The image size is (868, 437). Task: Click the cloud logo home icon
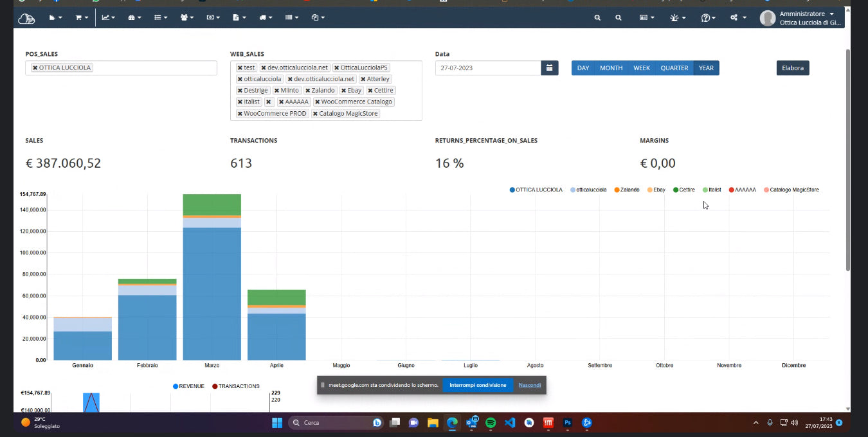click(26, 18)
